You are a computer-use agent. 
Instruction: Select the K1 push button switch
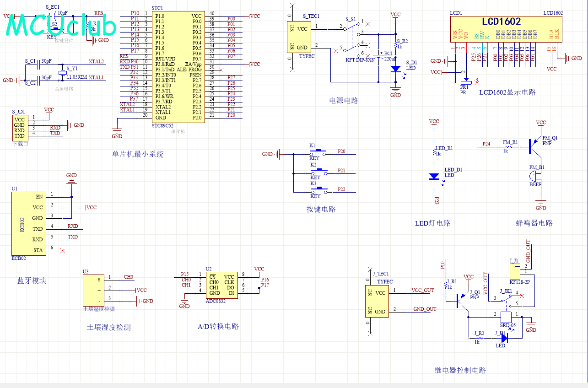(x=318, y=152)
